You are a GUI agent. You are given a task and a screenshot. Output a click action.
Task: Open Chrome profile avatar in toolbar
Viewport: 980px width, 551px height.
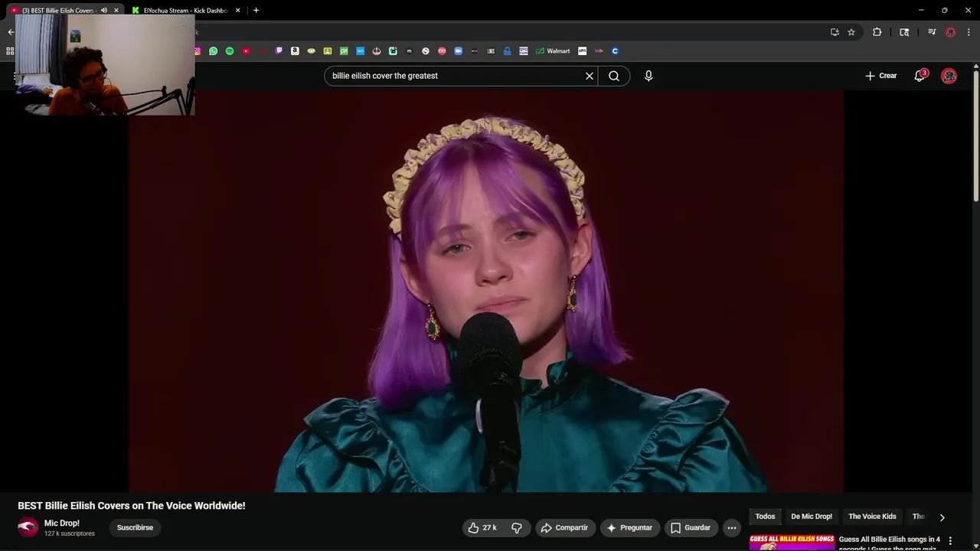(950, 32)
